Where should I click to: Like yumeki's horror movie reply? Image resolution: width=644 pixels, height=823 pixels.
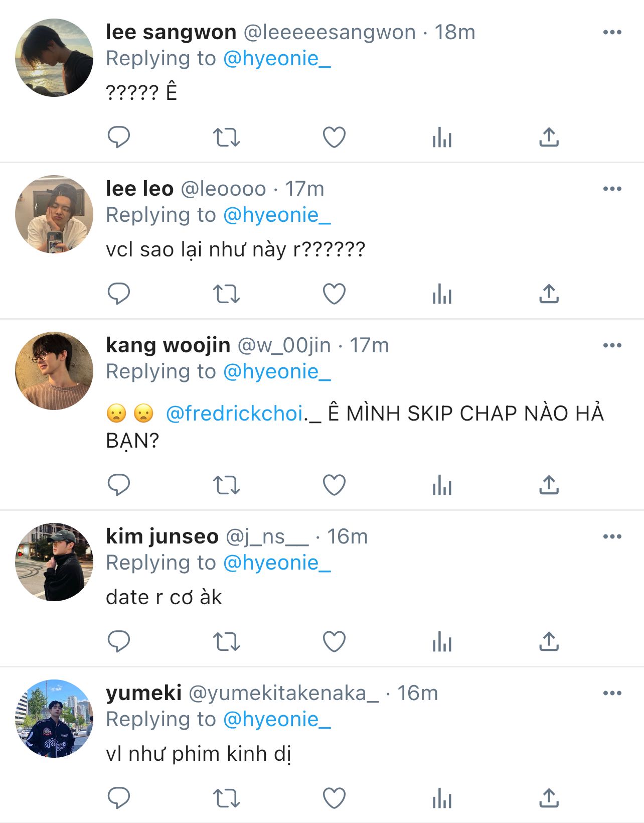[334, 798]
